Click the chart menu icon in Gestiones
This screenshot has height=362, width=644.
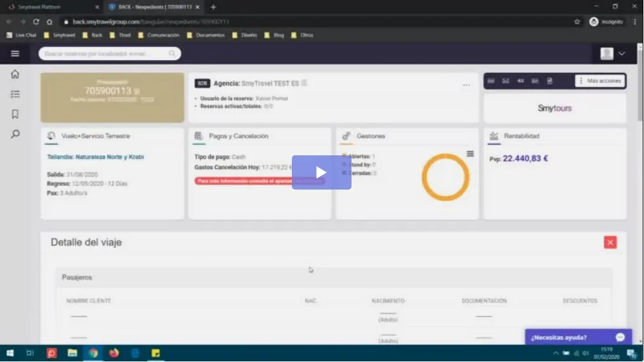[x=470, y=153]
